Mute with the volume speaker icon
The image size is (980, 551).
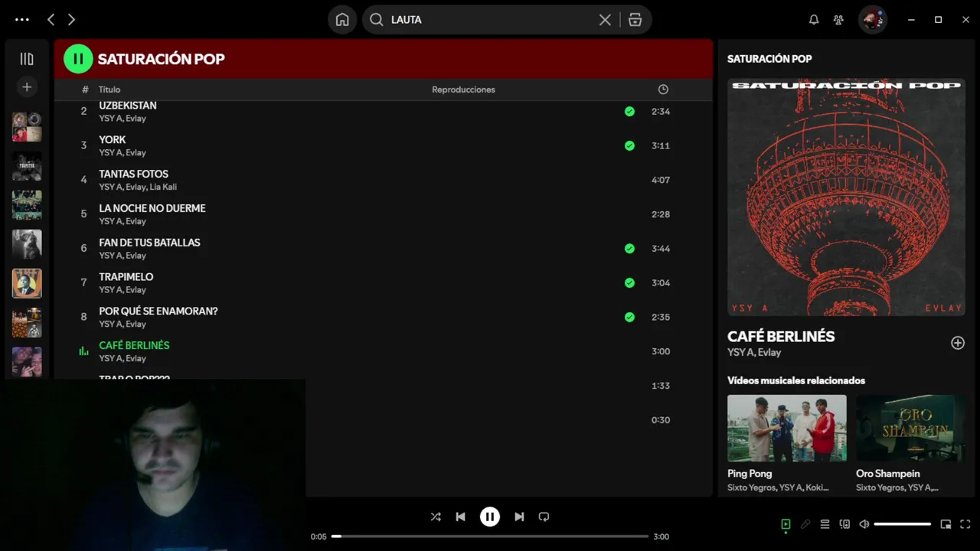click(864, 524)
